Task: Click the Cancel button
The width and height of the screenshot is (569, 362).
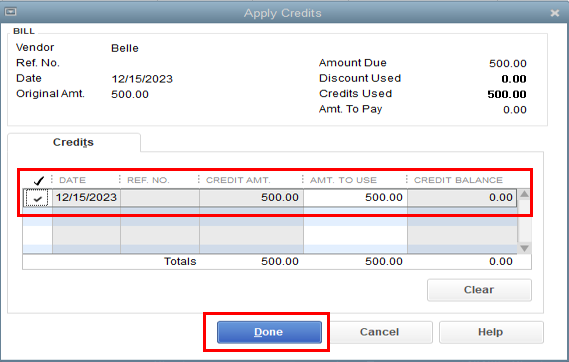Action: point(380,332)
